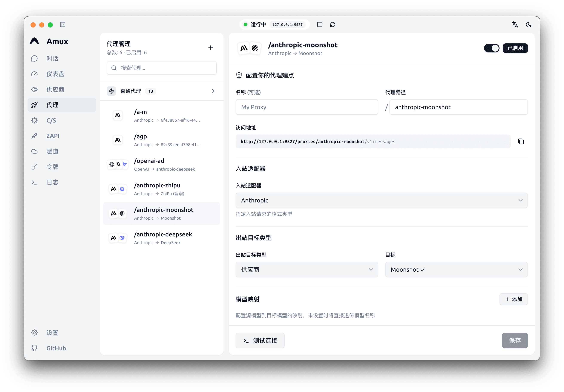This screenshot has height=392, width=564.
Task: Click the 保存 save button
Action: click(515, 341)
